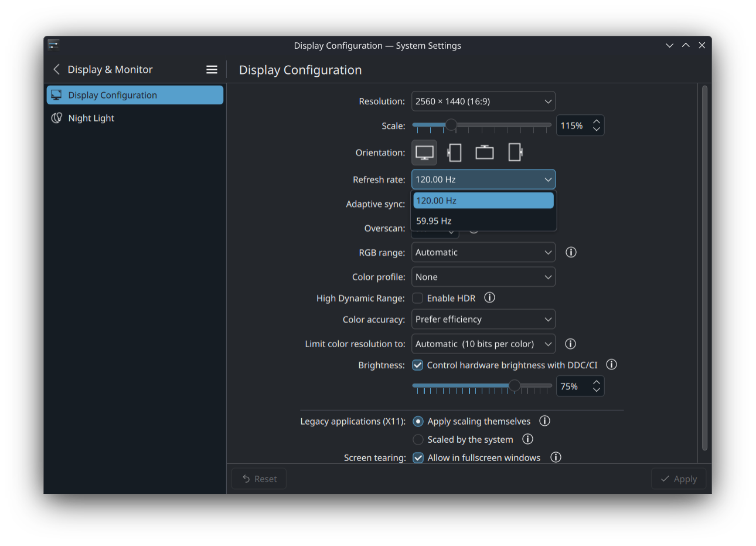Screen dimensions: 756x546
Task: Maximize the System Settings window
Action: (x=686, y=45)
